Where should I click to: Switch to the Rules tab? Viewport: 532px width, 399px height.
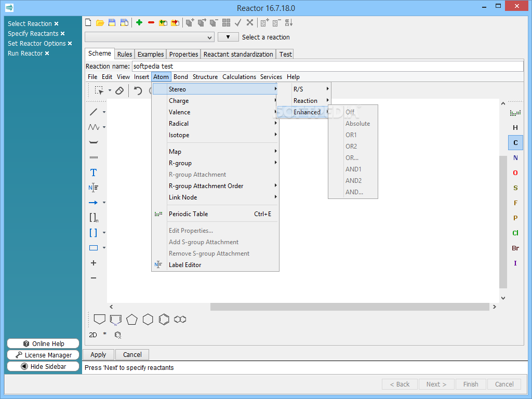[x=125, y=54]
